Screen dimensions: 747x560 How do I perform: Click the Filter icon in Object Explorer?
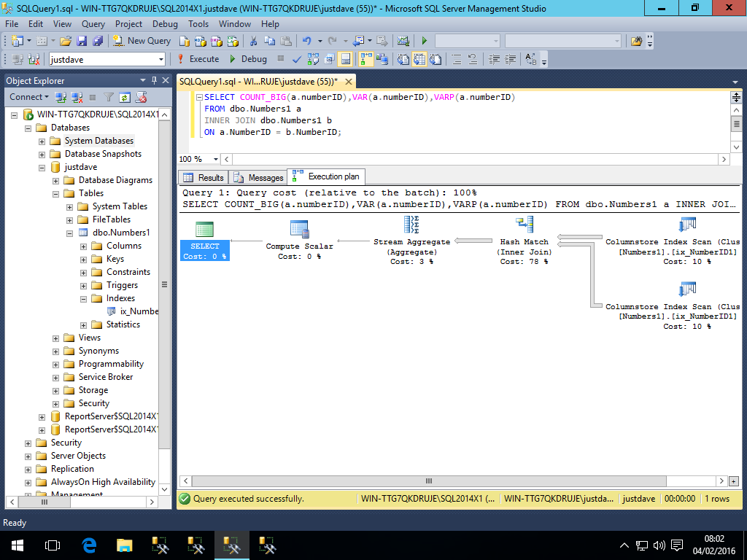click(x=109, y=97)
